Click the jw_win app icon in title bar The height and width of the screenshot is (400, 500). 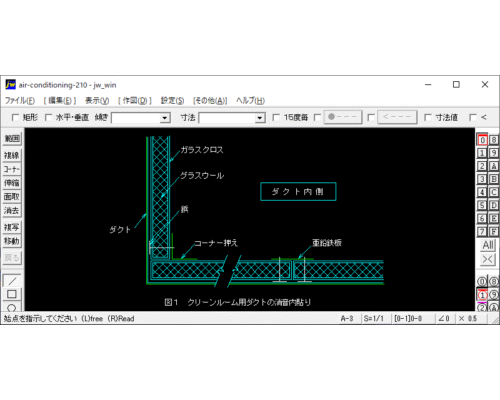pyautogui.click(x=10, y=85)
